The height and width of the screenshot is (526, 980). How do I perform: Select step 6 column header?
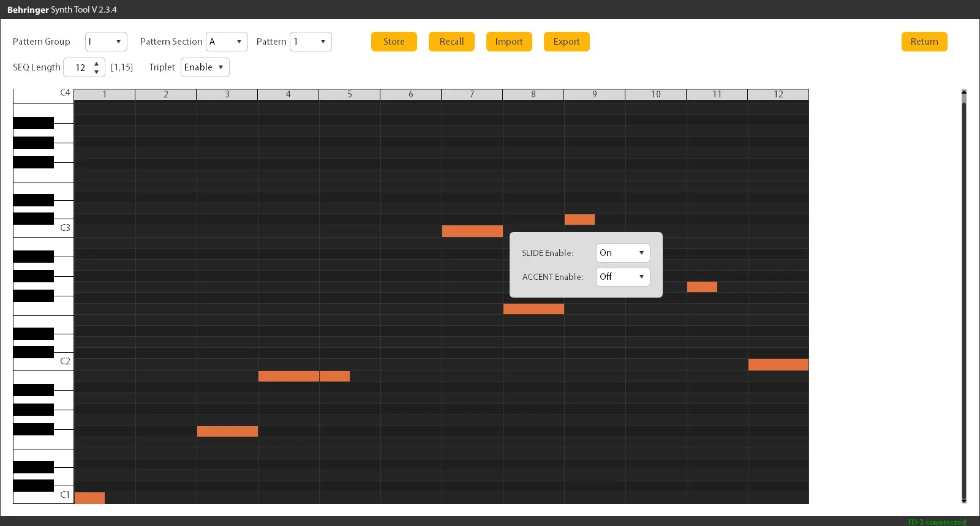click(x=411, y=94)
